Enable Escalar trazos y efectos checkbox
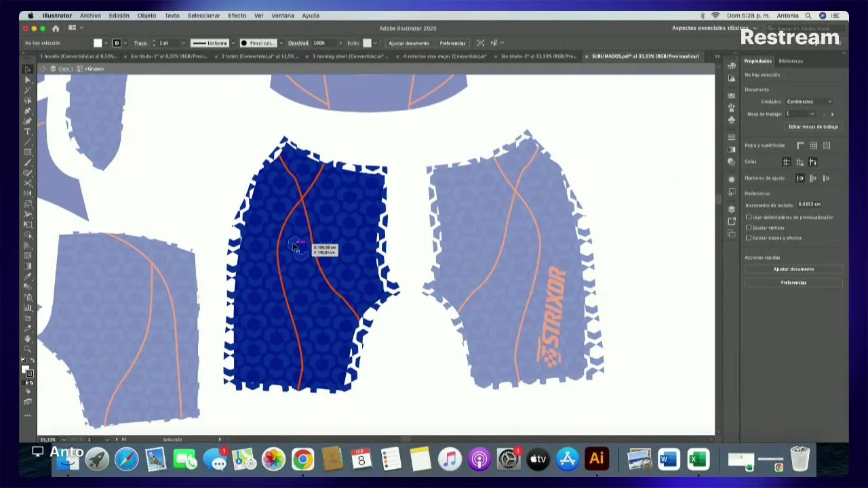 coord(749,238)
